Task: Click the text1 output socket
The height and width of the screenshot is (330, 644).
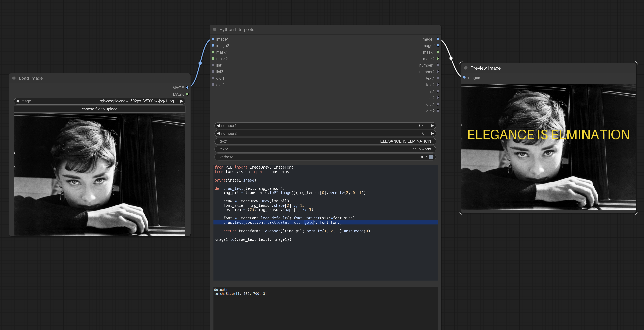Action: 438,78
